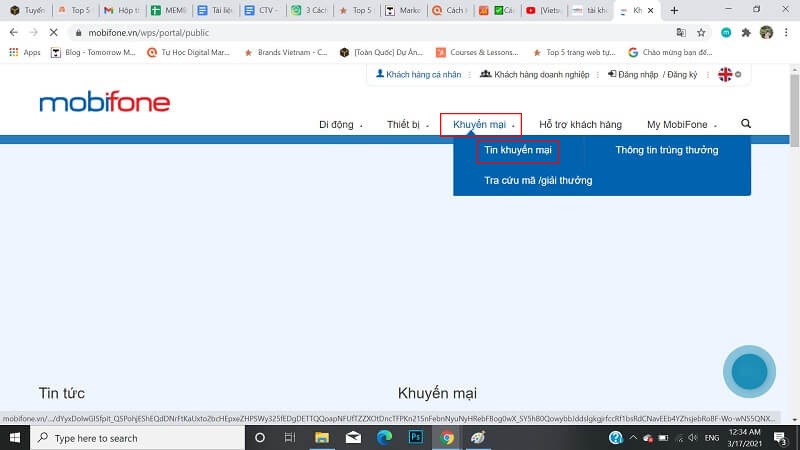This screenshot has height=450, width=800.
Task: Click the volume speaker tray icon
Action: coord(693,438)
